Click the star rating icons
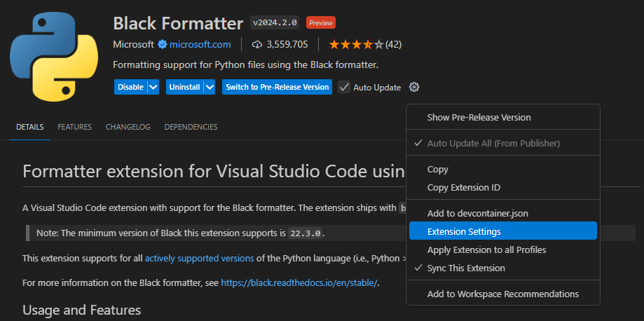 356,44
